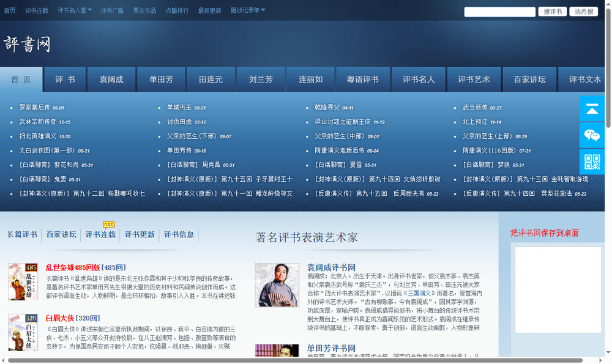
Task: Click 首页 in the top menu bar
Action: (x=9, y=9)
